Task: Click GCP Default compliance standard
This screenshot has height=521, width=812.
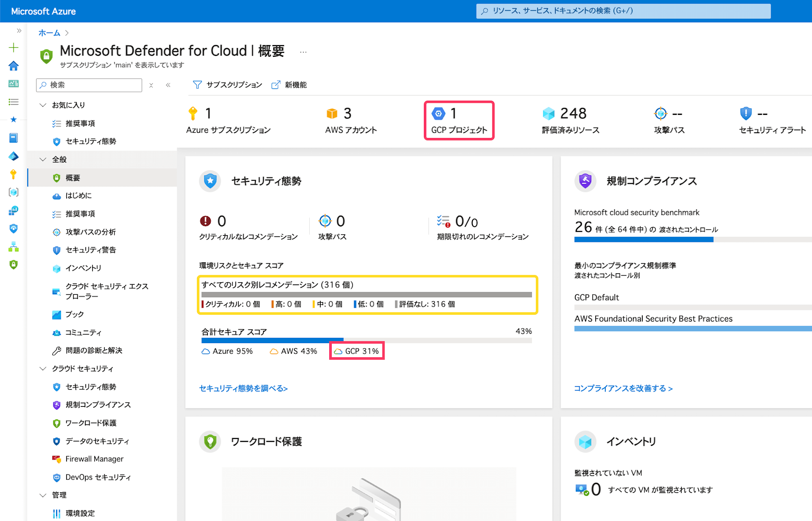Action: tap(596, 298)
